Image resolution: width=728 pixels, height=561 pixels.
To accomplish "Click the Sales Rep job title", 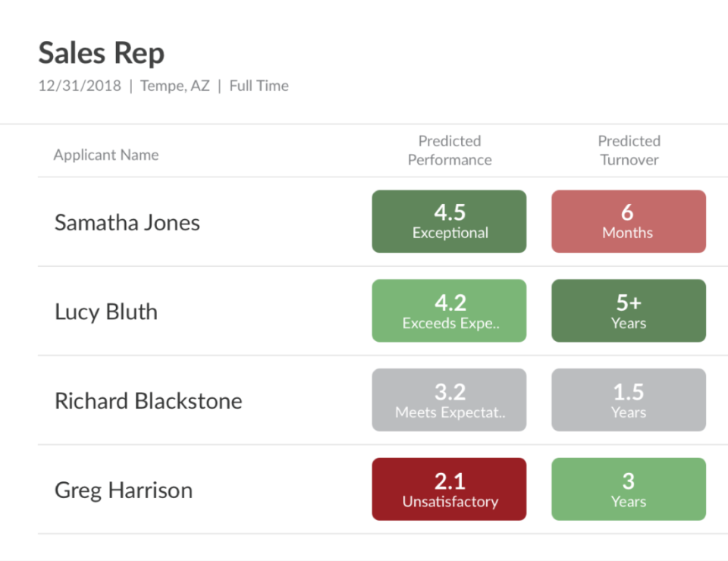I will [101, 54].
